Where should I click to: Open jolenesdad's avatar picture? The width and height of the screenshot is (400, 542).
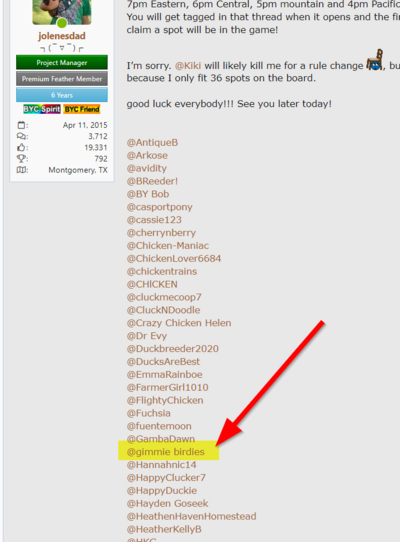point(62,12)
